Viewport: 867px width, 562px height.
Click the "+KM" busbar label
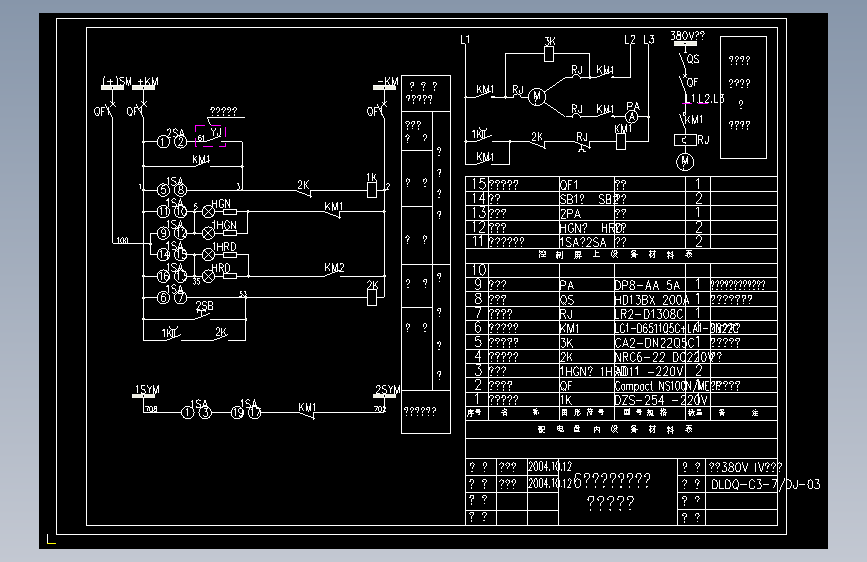(x=148, y=82)
